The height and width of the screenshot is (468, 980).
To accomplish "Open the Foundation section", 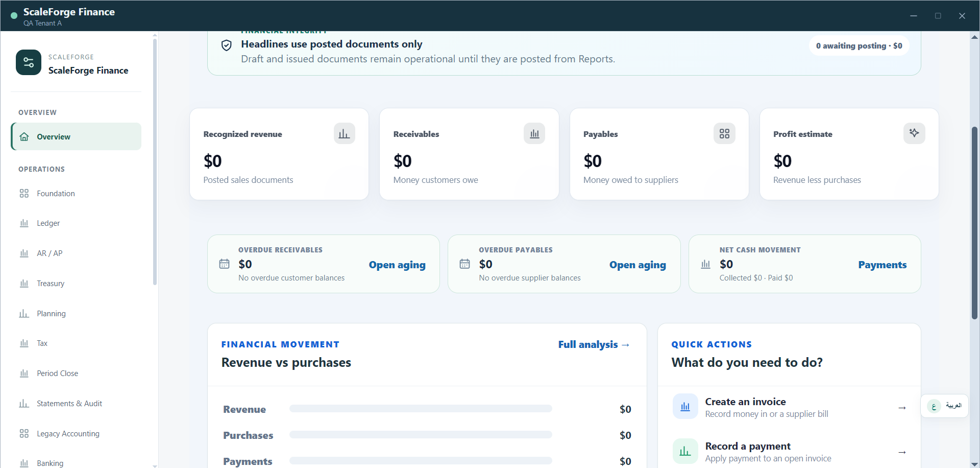I will 76,194.
